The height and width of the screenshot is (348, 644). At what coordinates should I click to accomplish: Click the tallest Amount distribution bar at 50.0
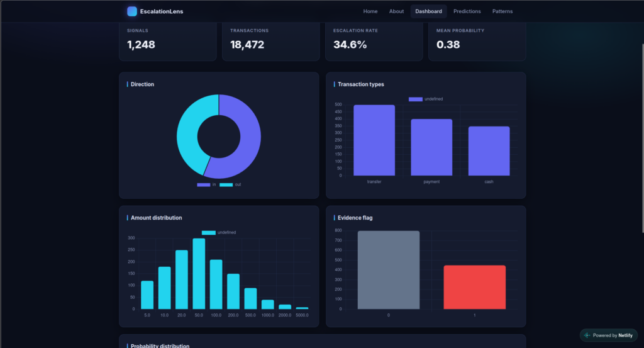(199, 274)
